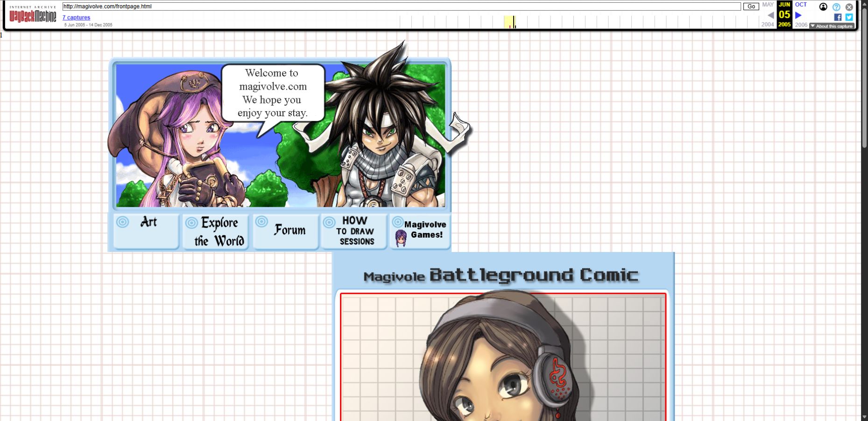The width and height of the screenshot is (868, 421).
Task: Focus the Wayback URL input field
Action: tap(401, 7)
